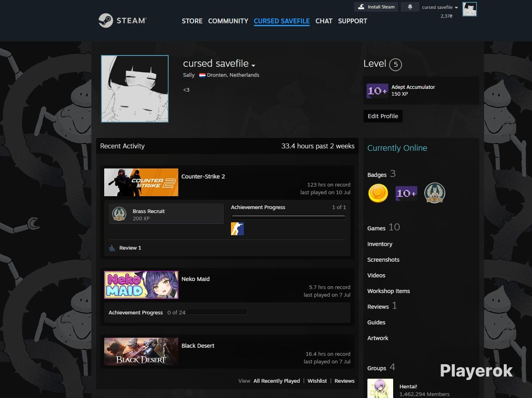Click the Brass Recruit 200 XP badge box
Viewport: 532px width, 398px height.
[x=166, y=213]
